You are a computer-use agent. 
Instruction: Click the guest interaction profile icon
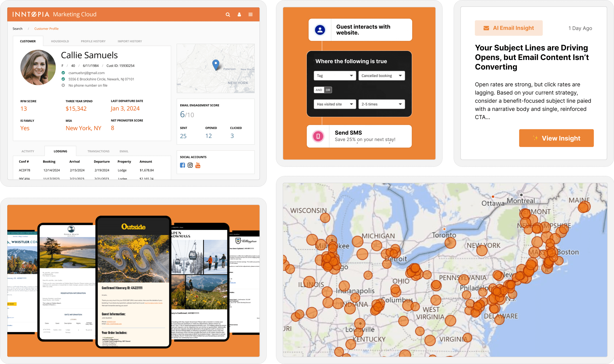pos(320,30)
